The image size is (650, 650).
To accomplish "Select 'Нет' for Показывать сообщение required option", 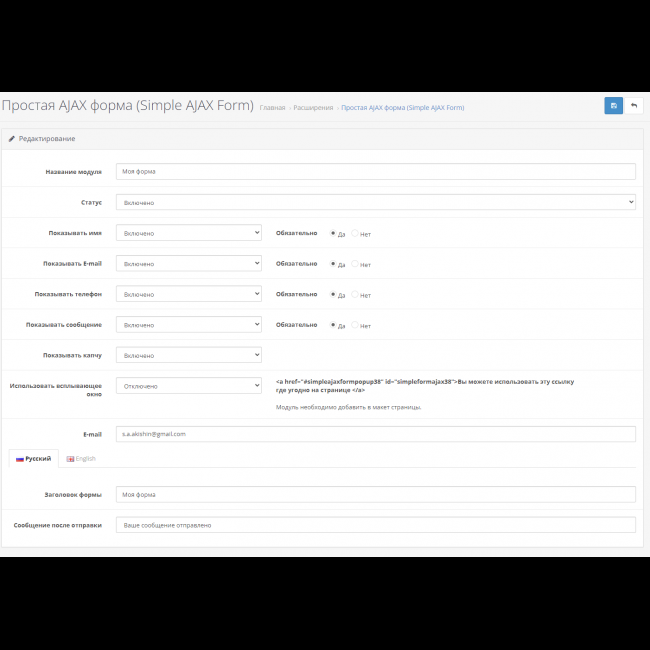I will click(x=355, y=325).
